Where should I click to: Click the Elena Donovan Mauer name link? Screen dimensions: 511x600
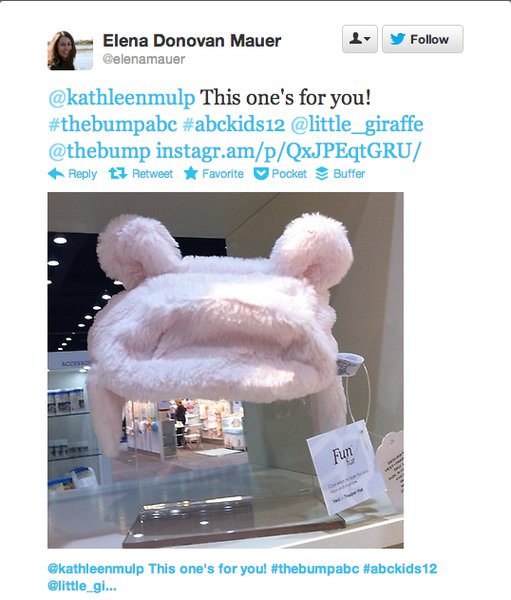coord(192,41)
